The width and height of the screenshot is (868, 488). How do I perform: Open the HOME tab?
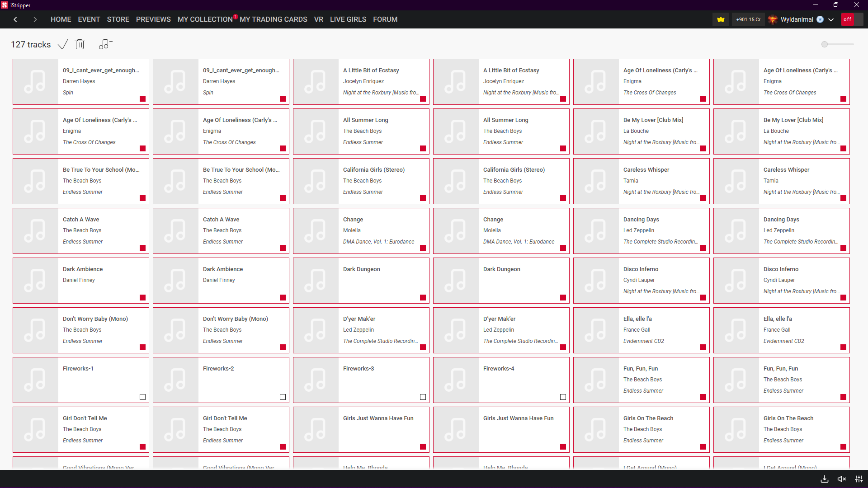pyautogui.click(x=61, y=19)
